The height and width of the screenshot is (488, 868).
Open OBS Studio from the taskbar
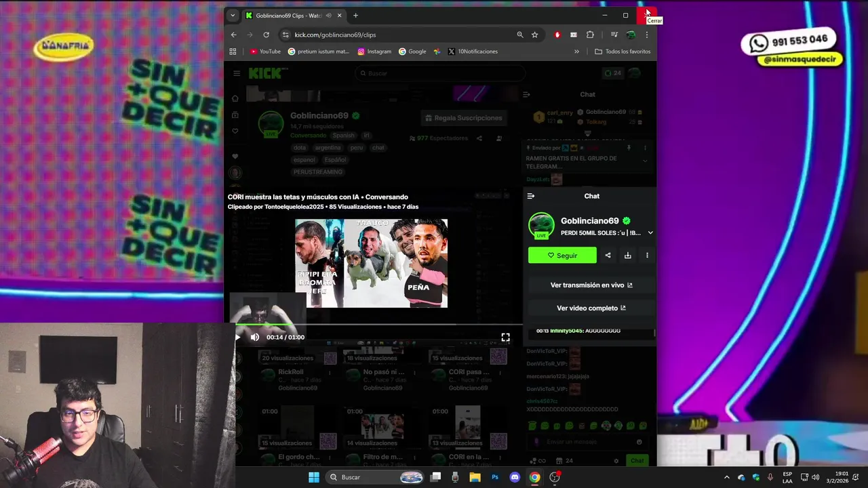click(x=555, y=477)
